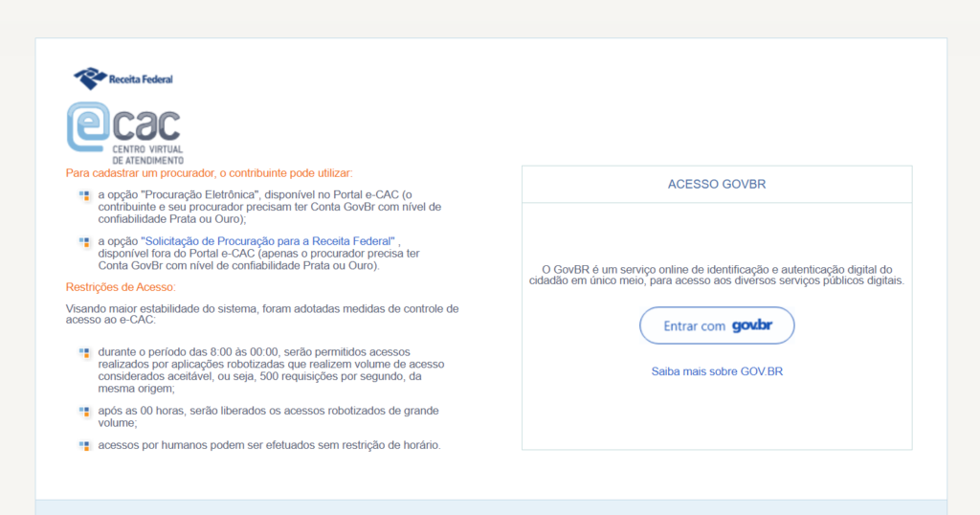
Task: Click the "Visando maior estabilidade do sistema" paragraph
Action: (x=262, y=315)
